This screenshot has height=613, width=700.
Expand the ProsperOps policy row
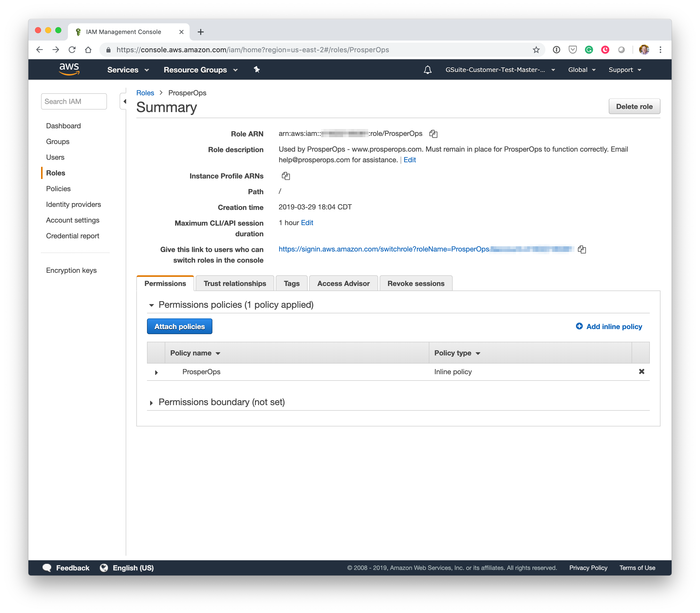pyautogui.click(x=156, y=372)
